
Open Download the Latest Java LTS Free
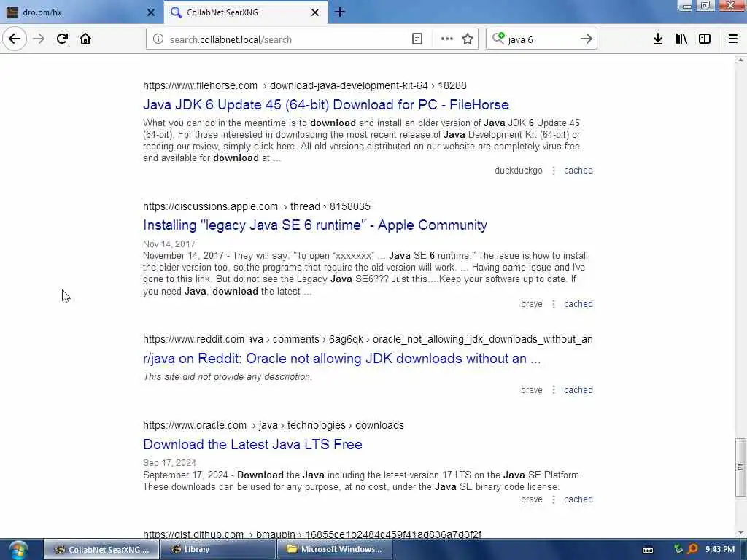click(252, 444)
